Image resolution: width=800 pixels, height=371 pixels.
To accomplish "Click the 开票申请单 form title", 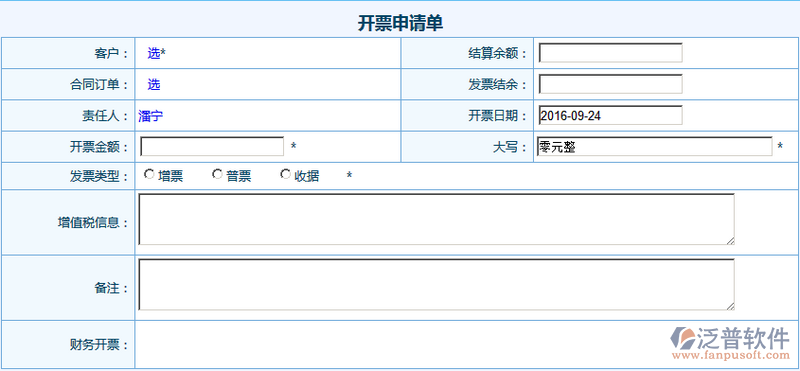I will click(400, 23).
